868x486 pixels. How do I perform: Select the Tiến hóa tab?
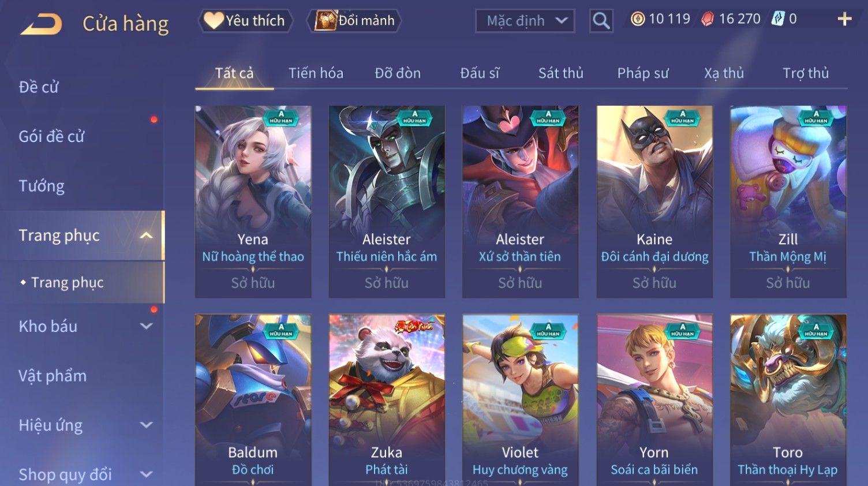coord(316,73)
